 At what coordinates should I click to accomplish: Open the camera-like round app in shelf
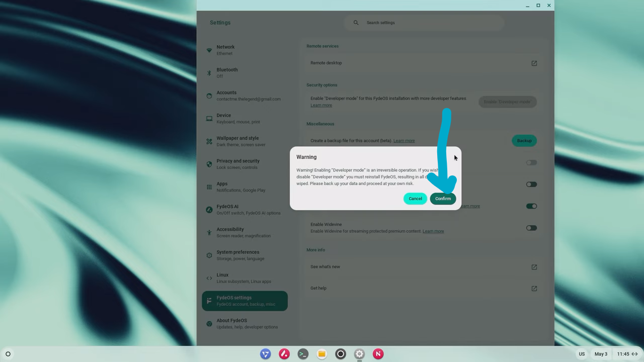tap(341, 354)
